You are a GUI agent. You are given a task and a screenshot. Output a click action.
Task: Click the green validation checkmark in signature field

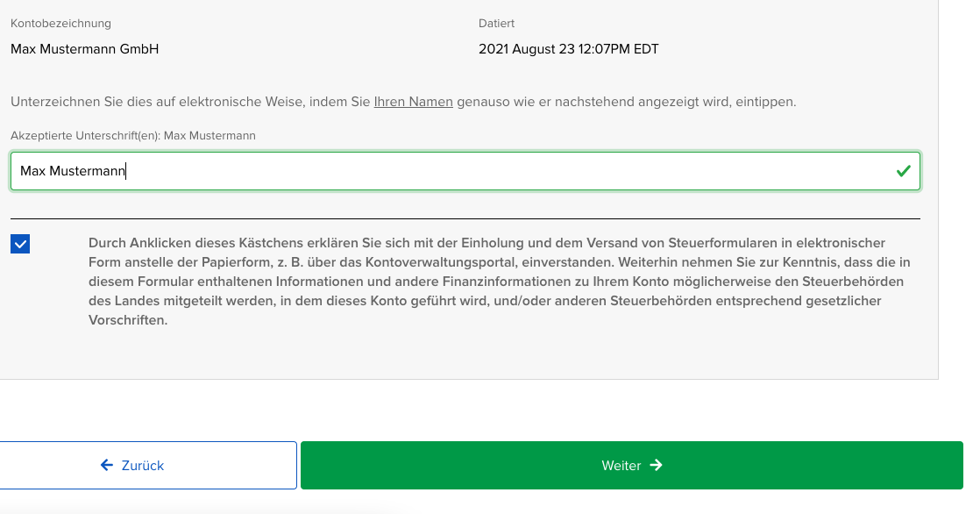(x=904, y=172)
